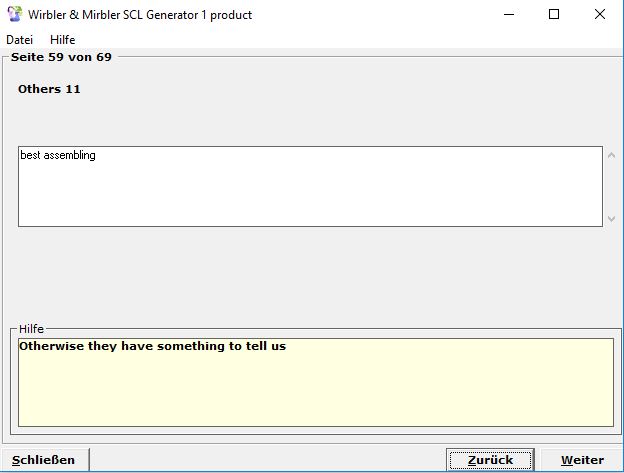Advance to next page with Weiter
This screenshot has width=624, height=473.
pos(581,460)
